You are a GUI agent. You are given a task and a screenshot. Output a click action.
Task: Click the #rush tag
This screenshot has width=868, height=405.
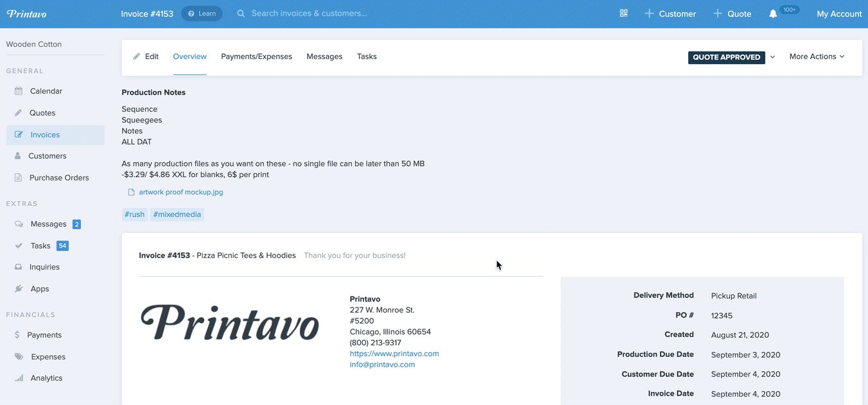point(135,214)
